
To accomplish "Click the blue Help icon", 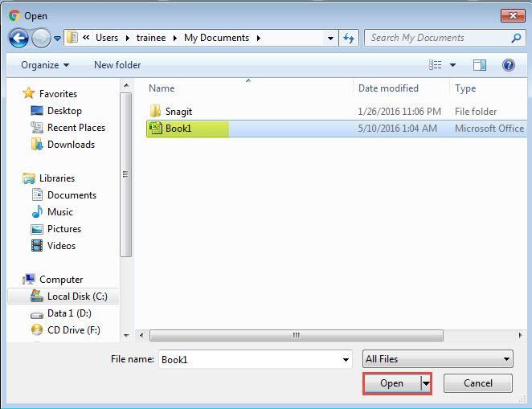I will pyautogui.click(x=508, y=65).
